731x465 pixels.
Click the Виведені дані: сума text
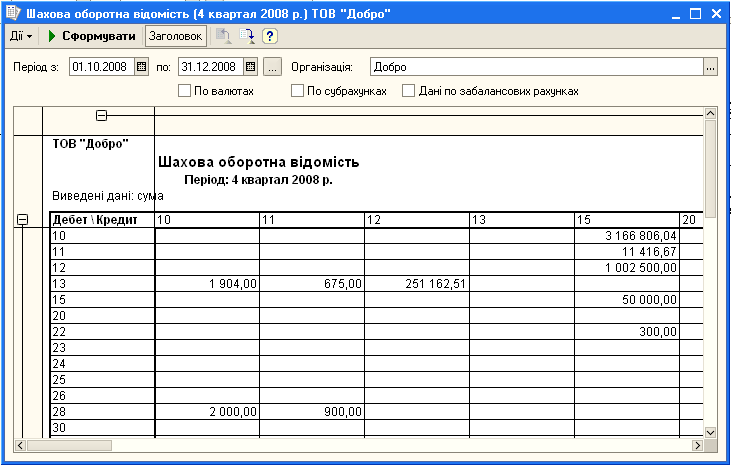coord(108,196)
